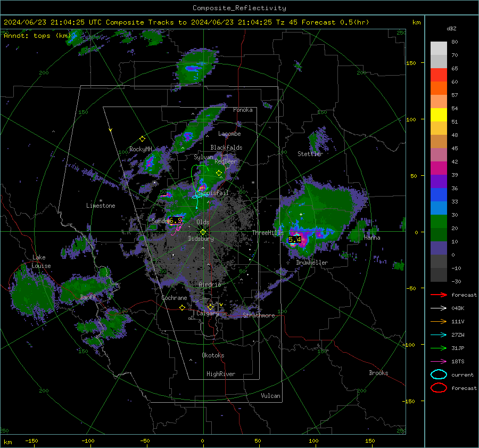479x448 pixels.
Task: Click the Vulcan label
Action: point(271,396)
